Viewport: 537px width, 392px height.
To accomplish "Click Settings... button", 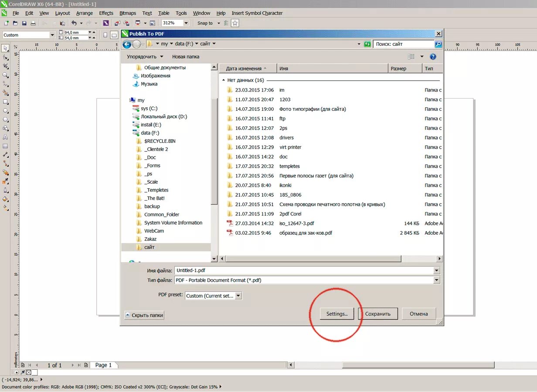I will [337, 314].
